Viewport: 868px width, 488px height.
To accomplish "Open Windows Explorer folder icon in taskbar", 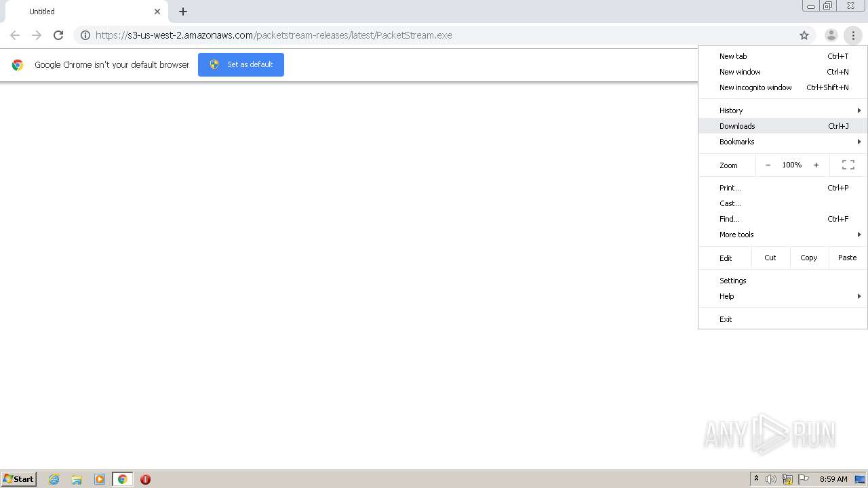I will pyautogui.click(x=77, y=479).
